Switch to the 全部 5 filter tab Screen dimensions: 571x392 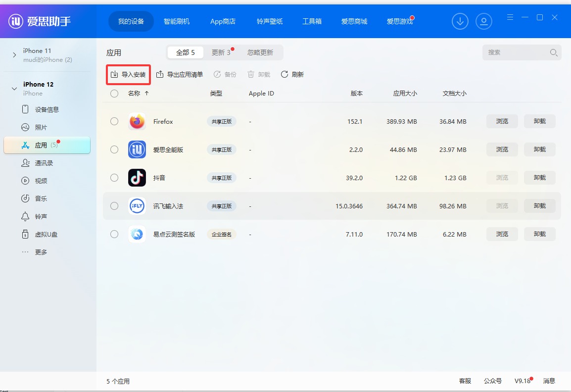pos(186,52)
